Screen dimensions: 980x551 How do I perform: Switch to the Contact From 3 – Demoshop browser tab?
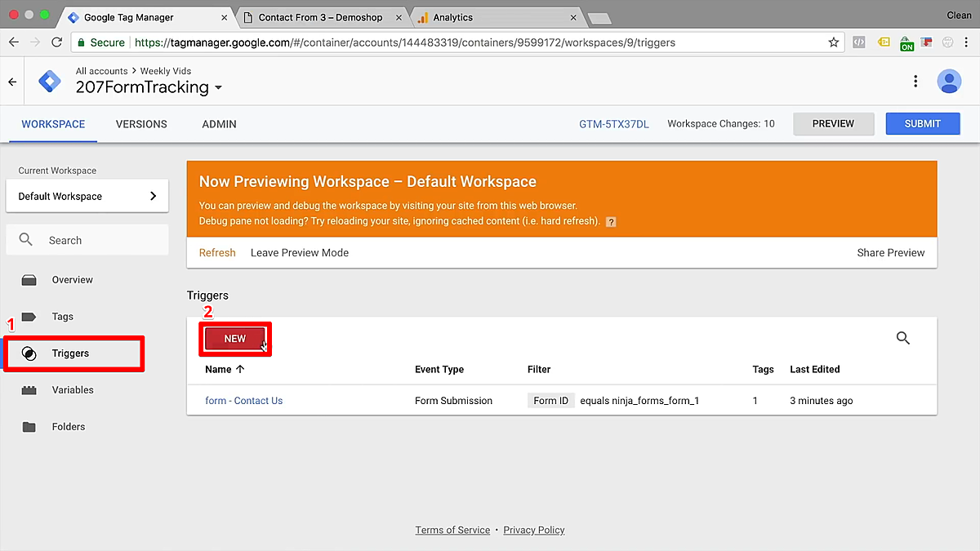320,17
